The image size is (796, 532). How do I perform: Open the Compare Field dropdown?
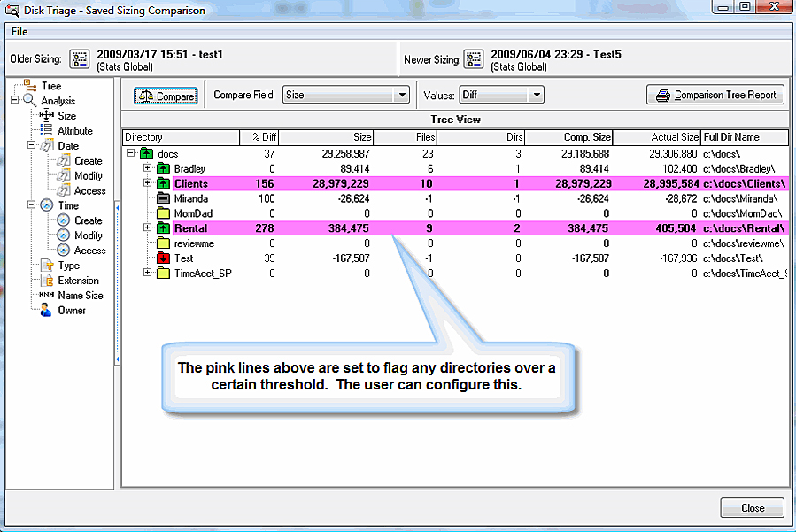click(401, 95)
